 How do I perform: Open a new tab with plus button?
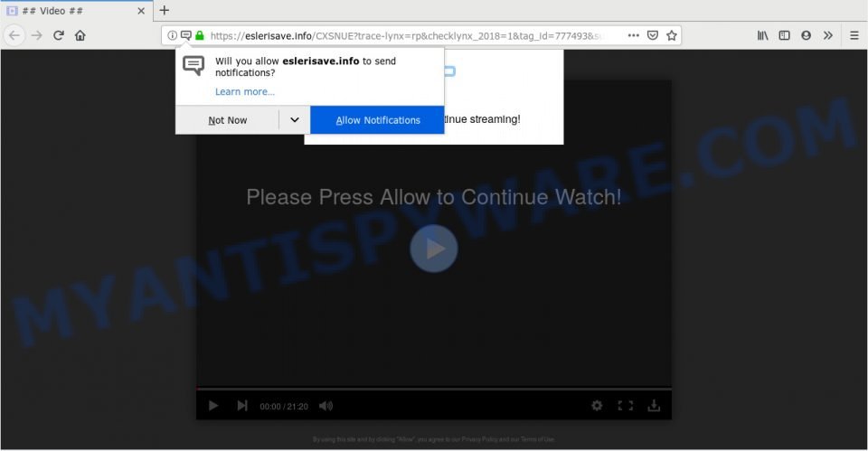click(165, 11)
